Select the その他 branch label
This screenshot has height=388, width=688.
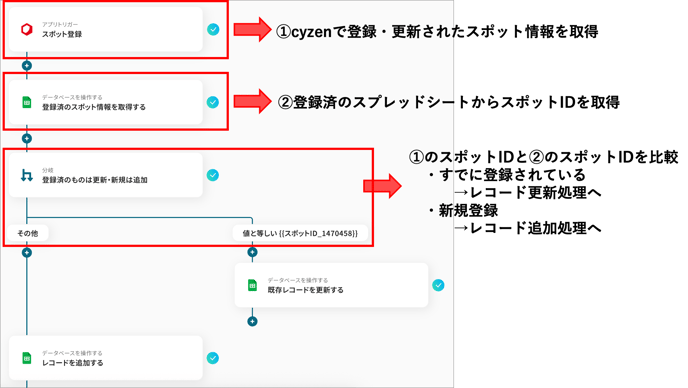(27, 233)
